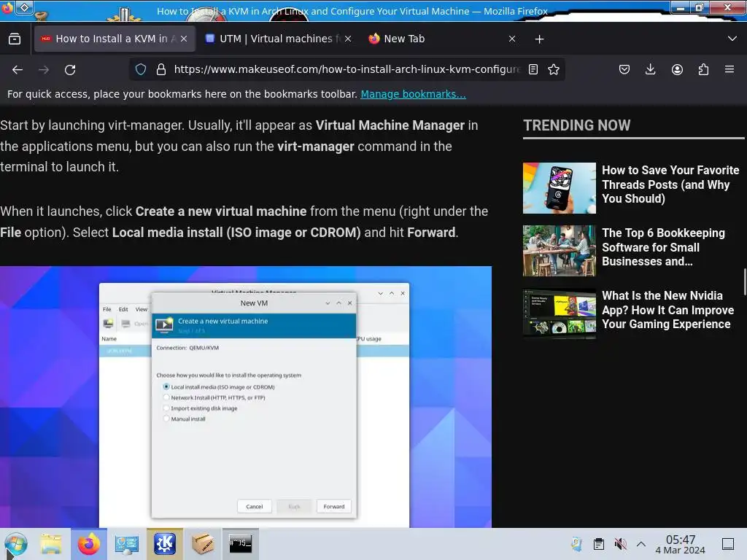747x560 pixels.
Task: Open the file manager taskbar icon
Action: 51,544
